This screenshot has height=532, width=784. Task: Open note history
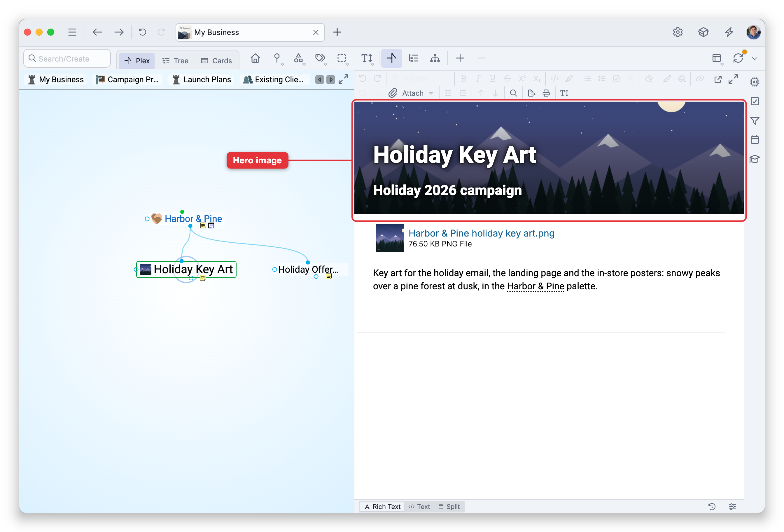click(712, 506)
